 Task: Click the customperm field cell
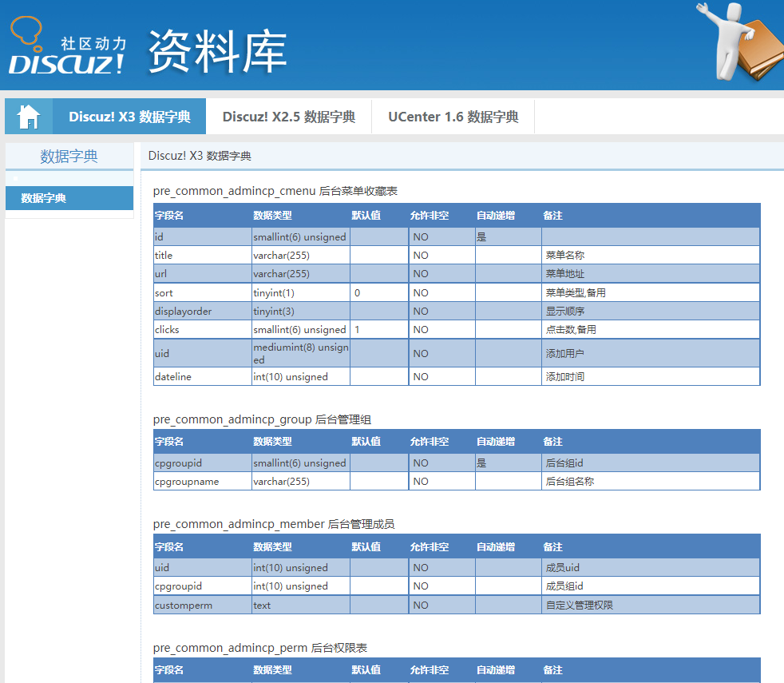tap(203, 605)
